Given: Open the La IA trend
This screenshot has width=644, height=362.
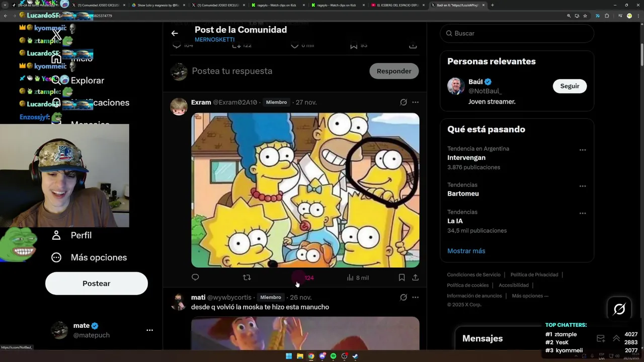Looking at the screenshot, I should [455, 221].
